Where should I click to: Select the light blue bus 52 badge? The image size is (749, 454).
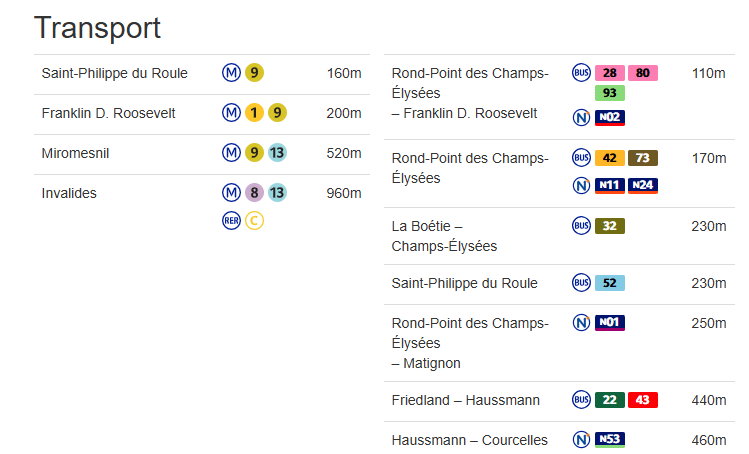coord(610,283)
